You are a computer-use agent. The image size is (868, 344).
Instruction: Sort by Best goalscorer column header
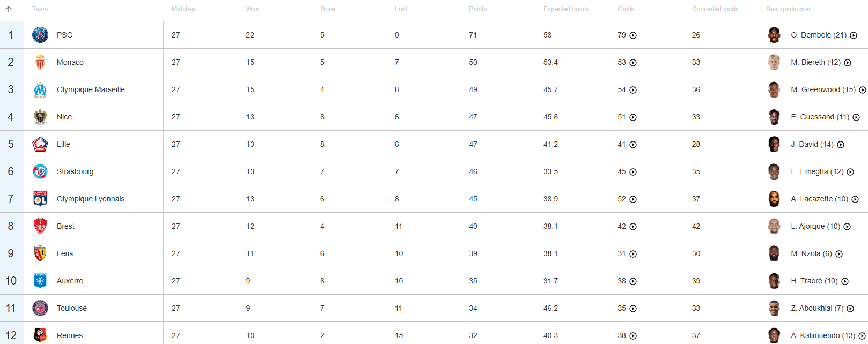788,9
